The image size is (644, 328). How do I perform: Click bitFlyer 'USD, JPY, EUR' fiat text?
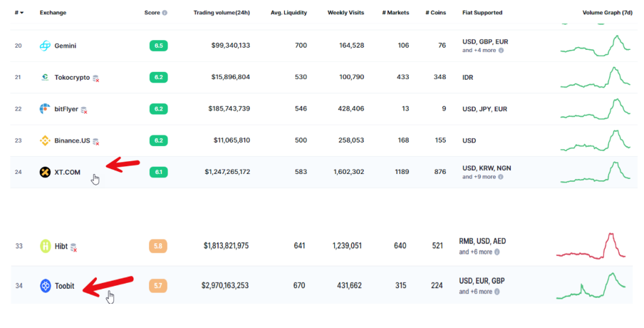click(484, 109)
